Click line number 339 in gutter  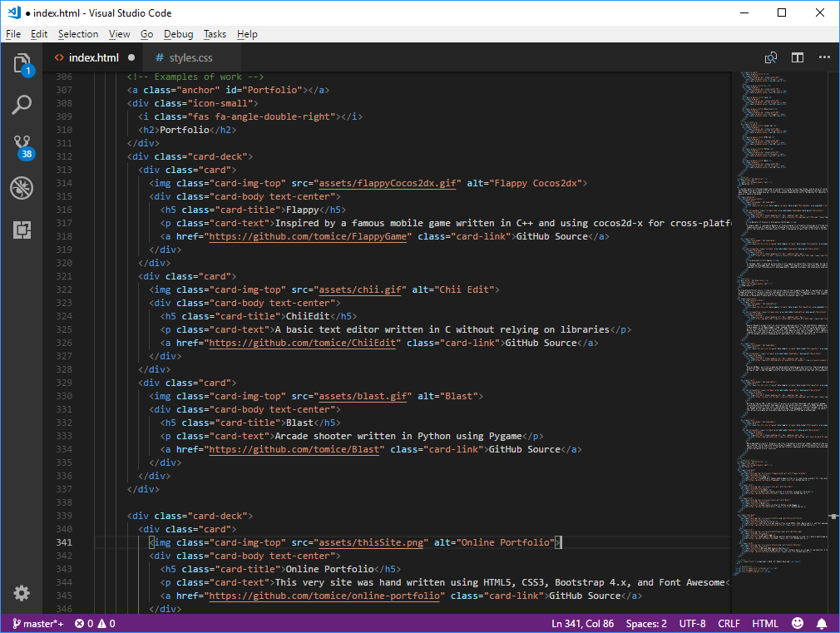64,516
